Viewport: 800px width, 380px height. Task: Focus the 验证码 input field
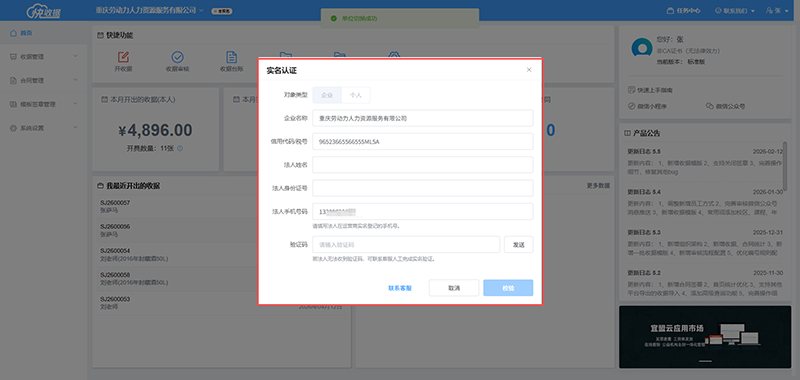pos(406,245)
